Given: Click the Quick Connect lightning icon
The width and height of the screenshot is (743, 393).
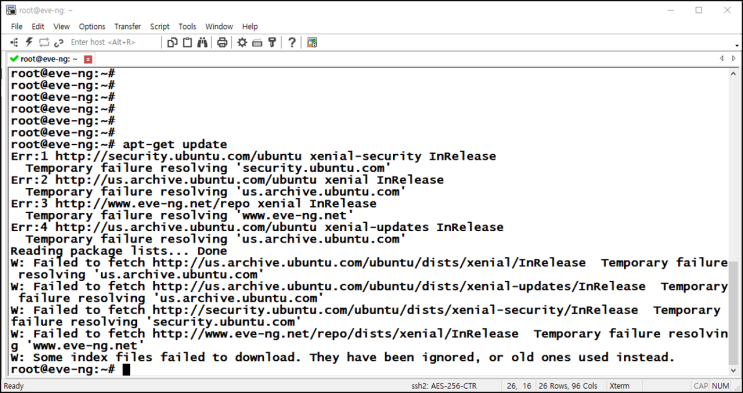Looking at the screenshot, I should (29, 43).
